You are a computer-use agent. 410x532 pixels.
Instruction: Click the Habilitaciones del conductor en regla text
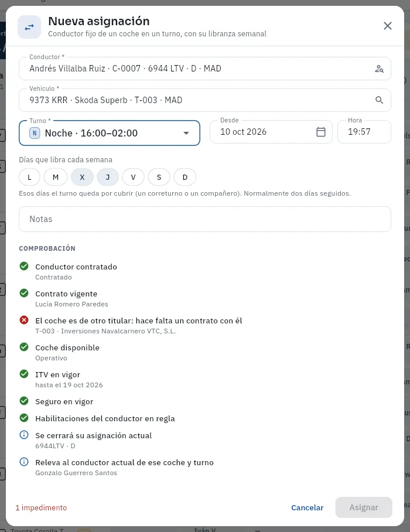tap(105, 419)
